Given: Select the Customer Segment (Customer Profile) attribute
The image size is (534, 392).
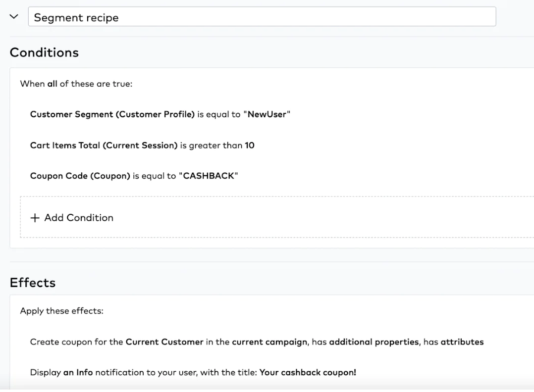Looking at the screenshot, I should (112, 114).
